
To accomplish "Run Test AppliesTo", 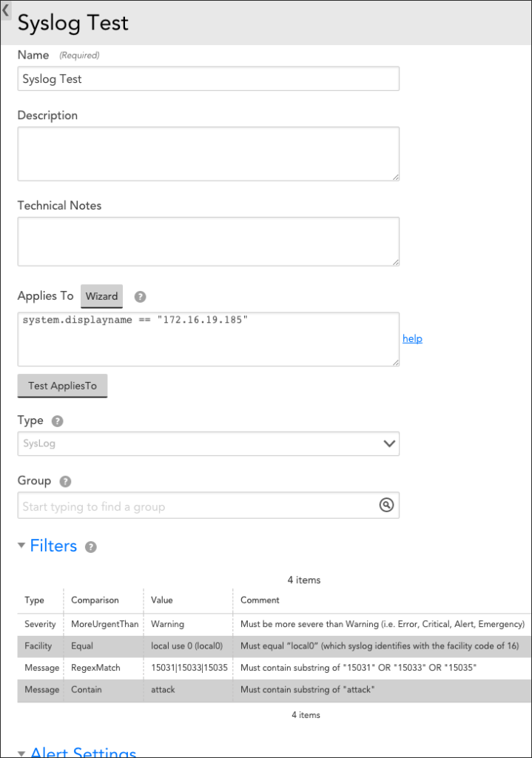I will pyautogui.click(x=62, y=386).
